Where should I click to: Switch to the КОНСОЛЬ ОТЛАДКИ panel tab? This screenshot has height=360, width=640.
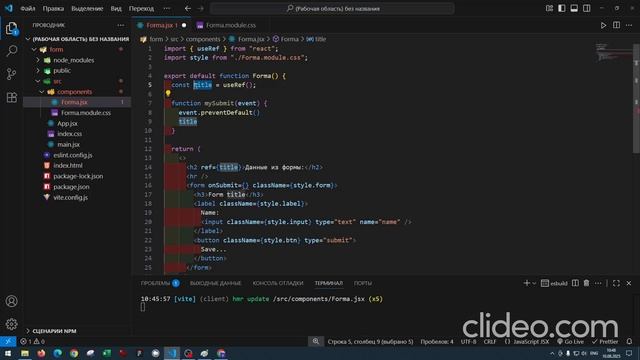(x=278, y=283)
